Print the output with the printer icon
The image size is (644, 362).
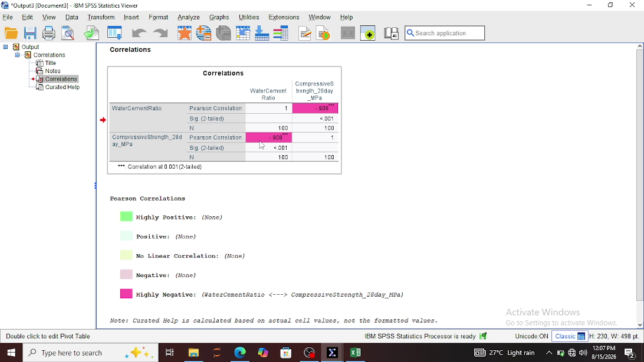pos(48,33)
